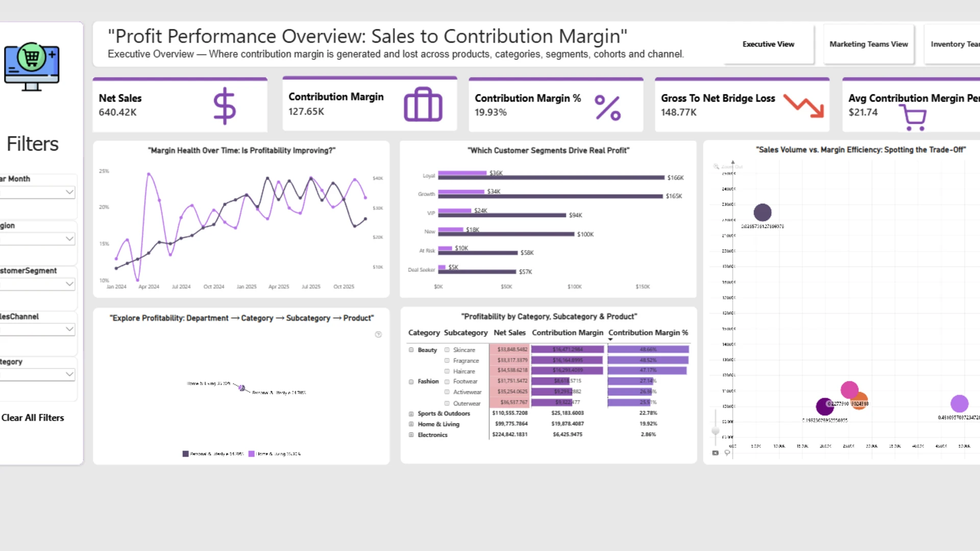Viewport: 980px width, 551px height.
Task: Open the Region filter dropdown
Action: point(69,239)
